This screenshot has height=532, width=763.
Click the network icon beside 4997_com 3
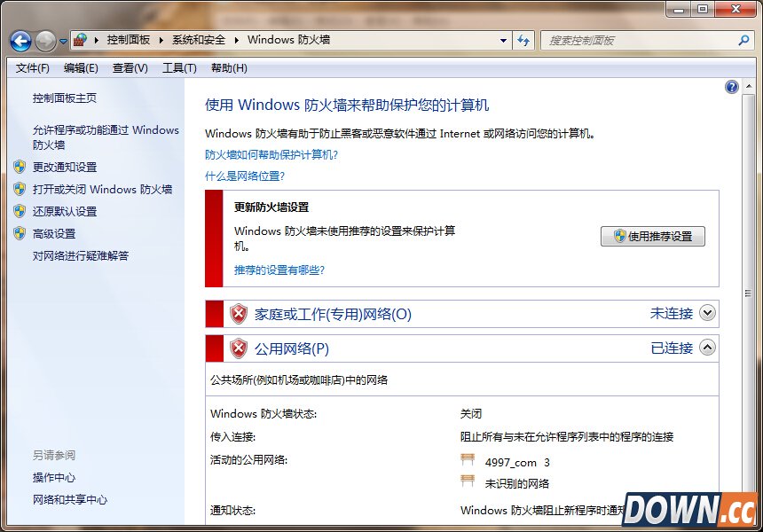(x=468, y=461)
